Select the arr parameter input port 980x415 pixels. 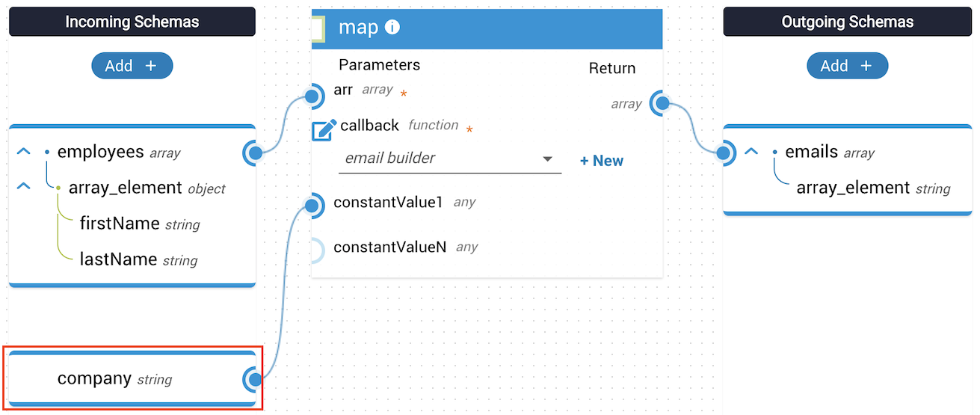tap(313, 96)
